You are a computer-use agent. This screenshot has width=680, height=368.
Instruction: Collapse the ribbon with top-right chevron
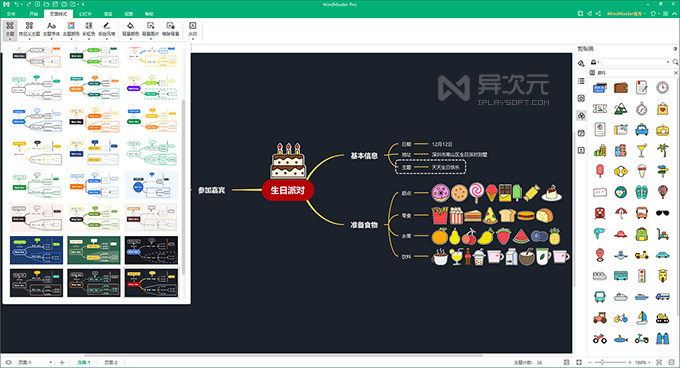[x=674, y=13]
